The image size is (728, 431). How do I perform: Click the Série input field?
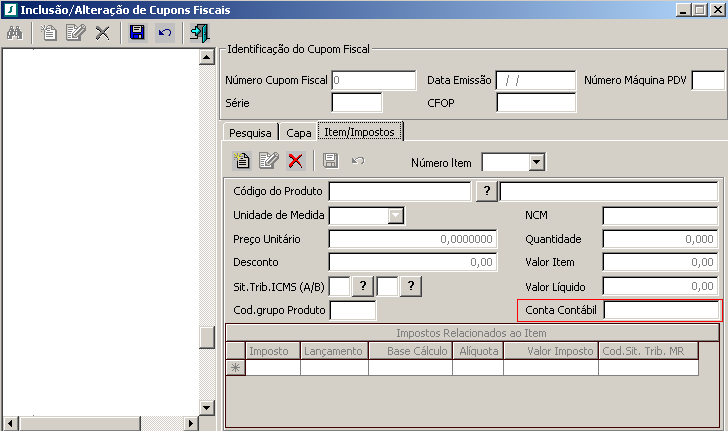(x=357, y=102)
